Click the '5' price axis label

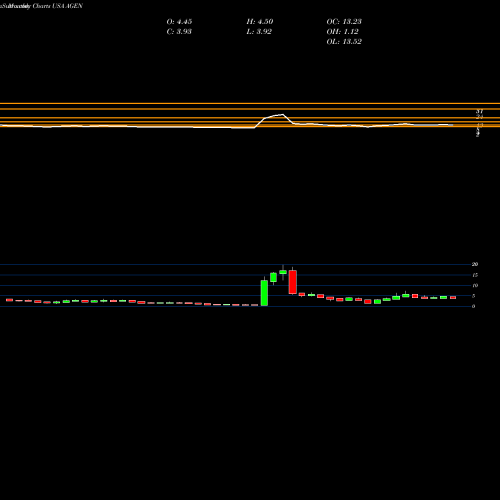pyautogui.click(x=473, y=296)
